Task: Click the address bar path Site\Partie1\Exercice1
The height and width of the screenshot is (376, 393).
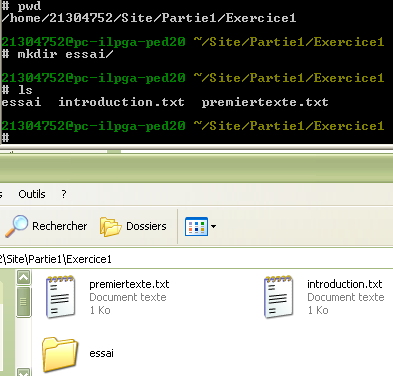Action: (x=56, y=259)
